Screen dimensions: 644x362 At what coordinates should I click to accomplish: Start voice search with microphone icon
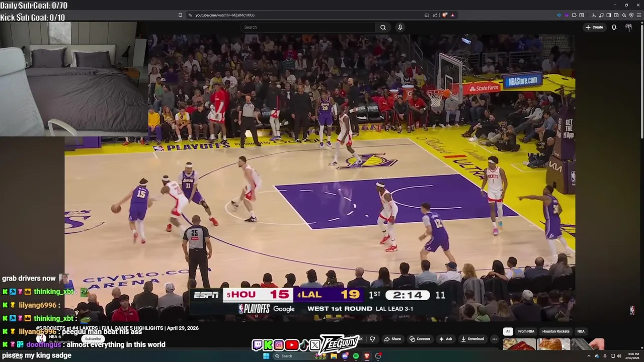(400, 27)
